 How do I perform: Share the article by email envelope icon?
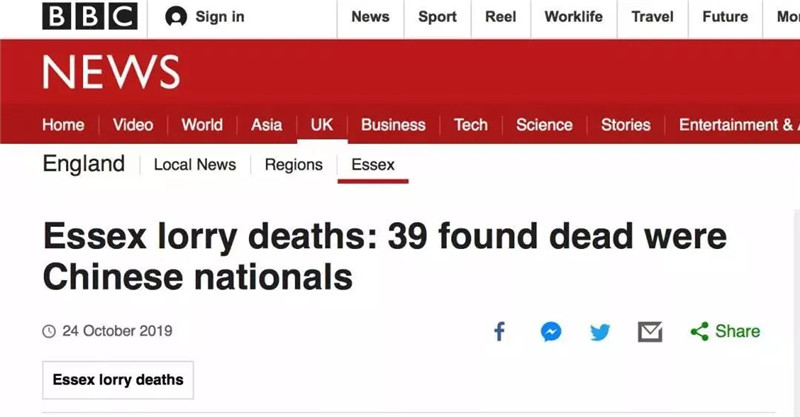coord(650,331)
